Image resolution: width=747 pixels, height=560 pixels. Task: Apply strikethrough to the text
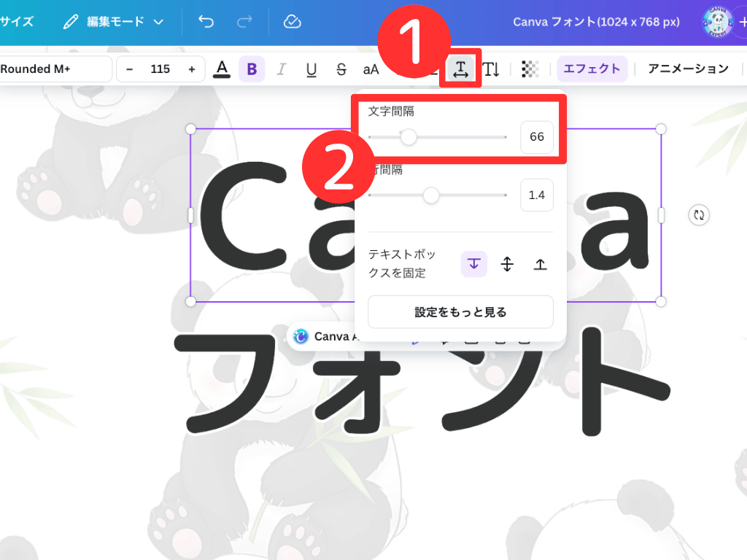[340, 69]
